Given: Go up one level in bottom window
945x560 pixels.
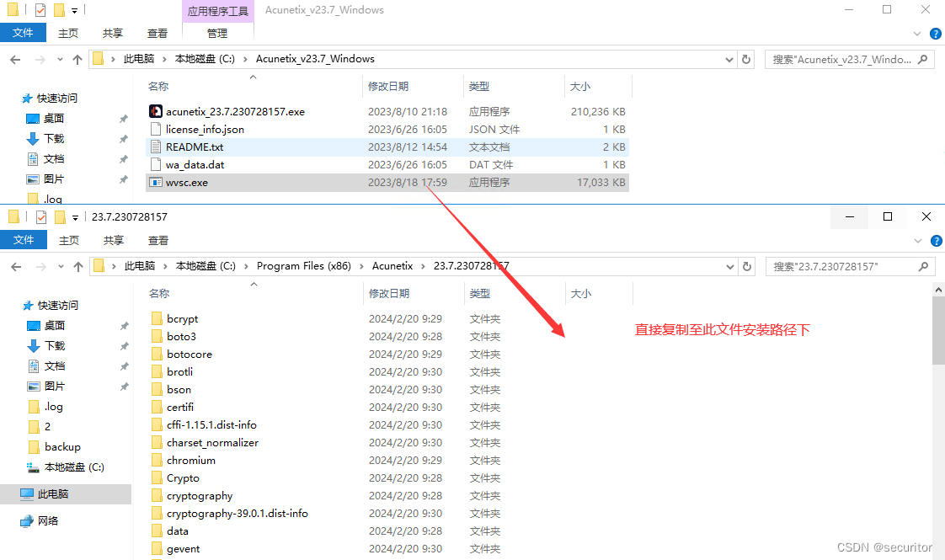Looking at the screenshot, I should point(78,266).
